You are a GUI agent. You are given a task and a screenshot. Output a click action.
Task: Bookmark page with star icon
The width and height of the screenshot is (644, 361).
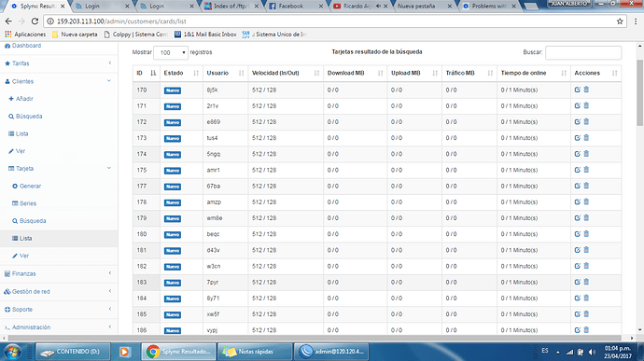[x=620, y=21]
